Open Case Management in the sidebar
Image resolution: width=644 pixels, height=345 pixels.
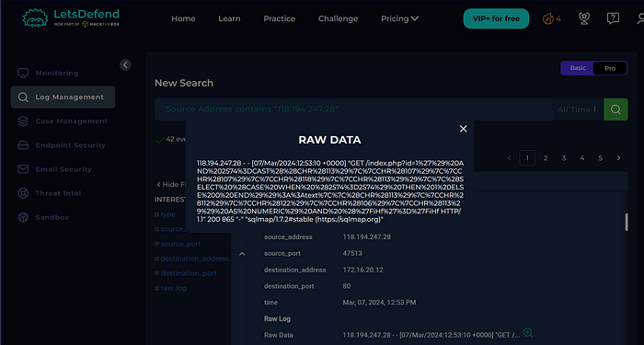[63, 121]
